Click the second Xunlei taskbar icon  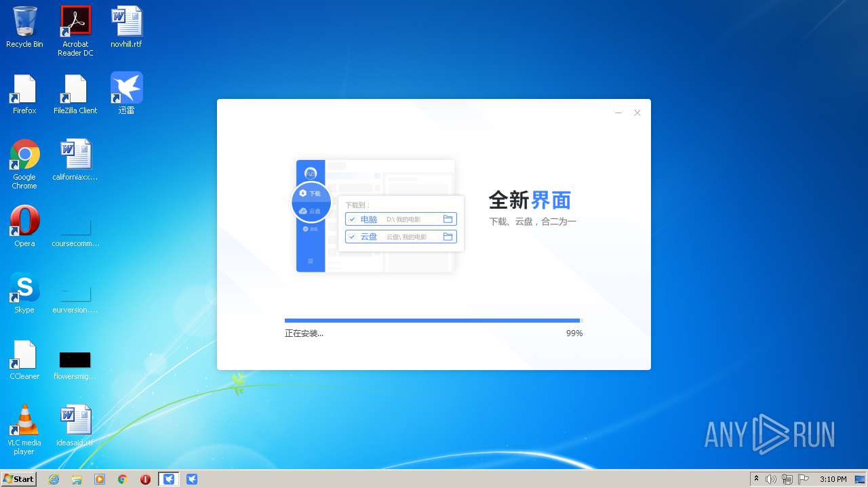point(192,479)
